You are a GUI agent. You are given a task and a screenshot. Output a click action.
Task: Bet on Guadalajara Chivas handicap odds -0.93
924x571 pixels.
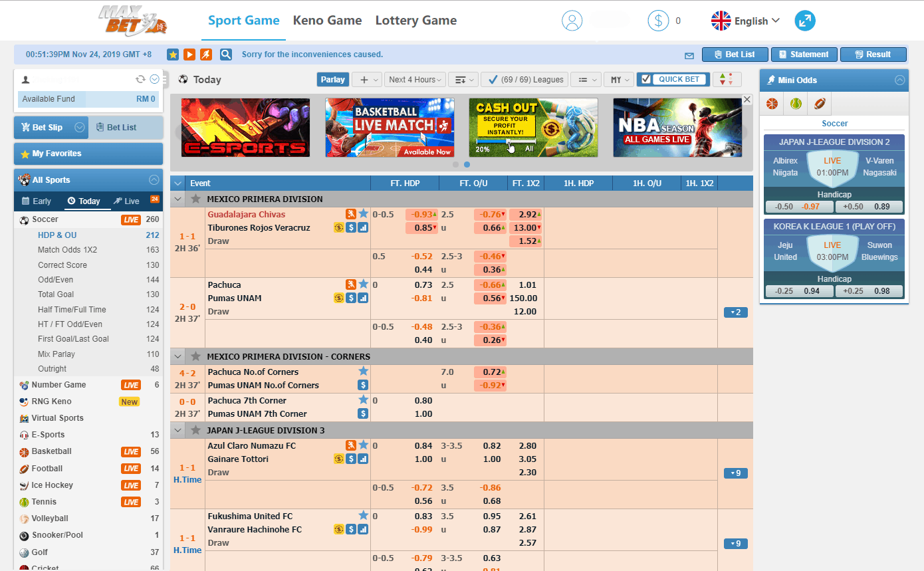[x=421, y=214]
